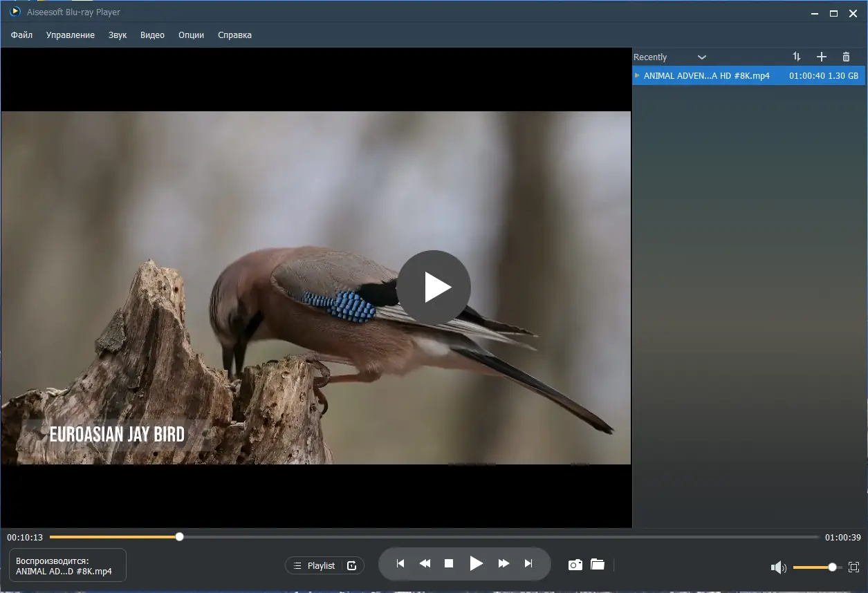Rewind using the fast backward button
Viewport: 868px width, 593px height.
click(425, 564)
